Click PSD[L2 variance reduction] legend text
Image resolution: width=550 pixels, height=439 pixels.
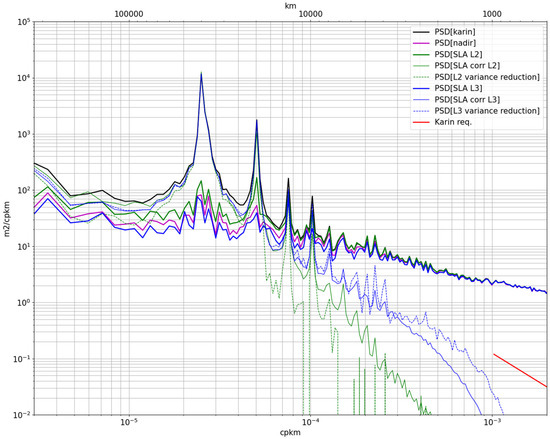487,77
